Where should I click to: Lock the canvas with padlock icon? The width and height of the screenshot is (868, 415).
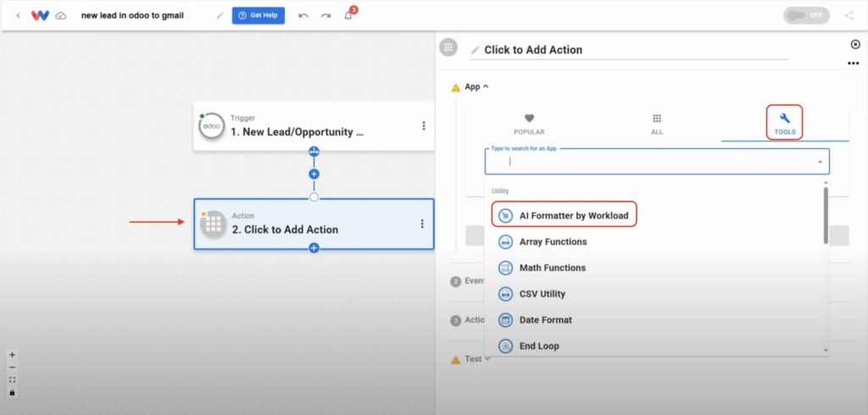coord(12,393)
